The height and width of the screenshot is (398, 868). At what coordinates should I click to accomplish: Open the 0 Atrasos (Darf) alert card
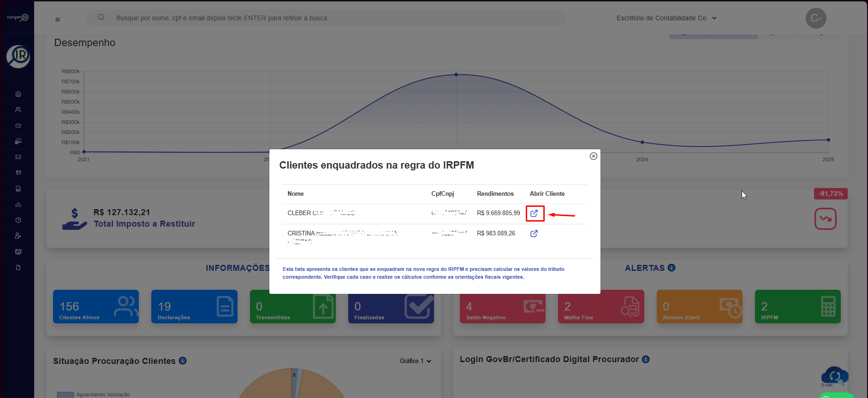(700, 306)
